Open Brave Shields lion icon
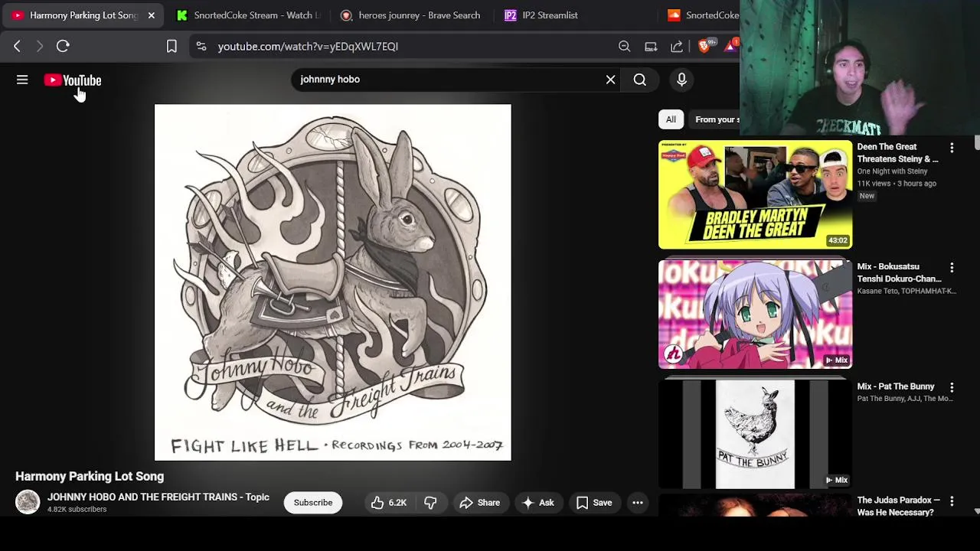Image resolution: width=980 pixels, height=551 pixels. pyautogui.click(x=704, y=46)
